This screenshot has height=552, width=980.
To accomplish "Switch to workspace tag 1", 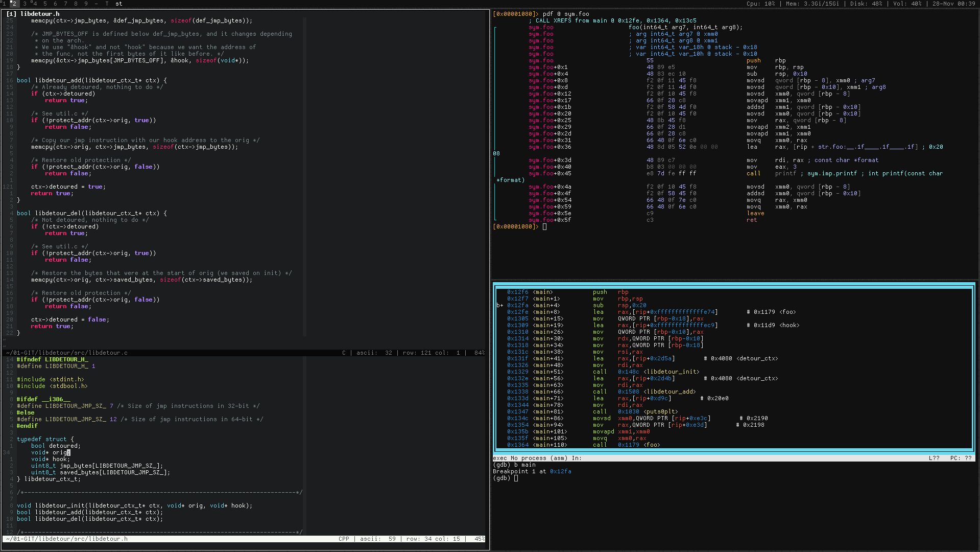I will 4,4.
